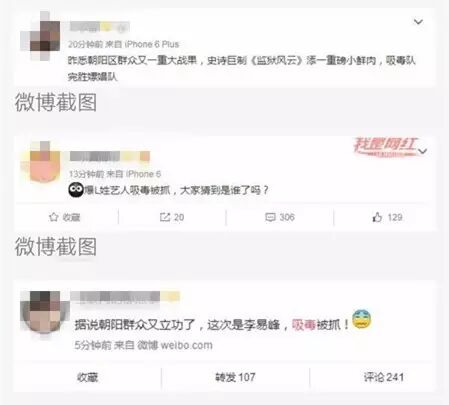Open the orange avatar in the second post
This screenshot has width=449, height=405.
tap(40, 162)
